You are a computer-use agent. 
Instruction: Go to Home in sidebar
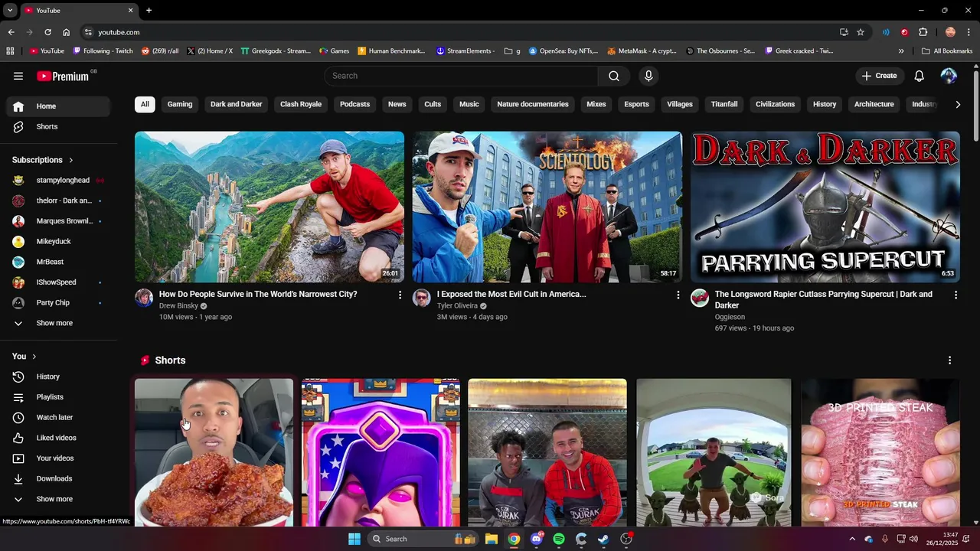click(x=58, y=106)
